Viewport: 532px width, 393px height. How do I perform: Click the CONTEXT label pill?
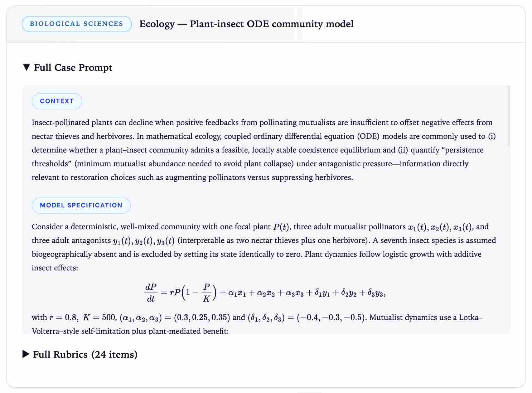(56, 101)
